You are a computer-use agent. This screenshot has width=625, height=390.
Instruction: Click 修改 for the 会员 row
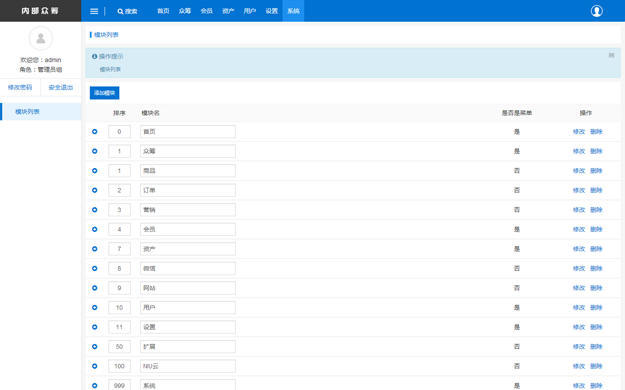point(579,229)
